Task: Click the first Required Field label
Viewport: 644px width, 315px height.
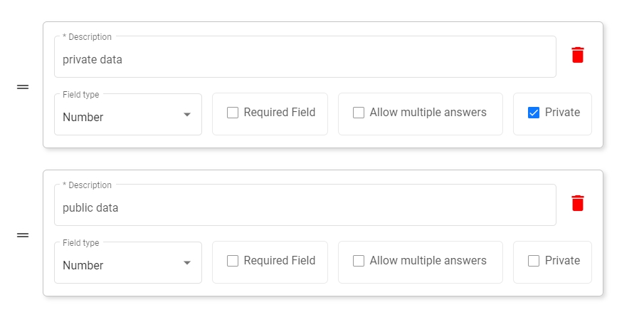Action: (279, 113)
